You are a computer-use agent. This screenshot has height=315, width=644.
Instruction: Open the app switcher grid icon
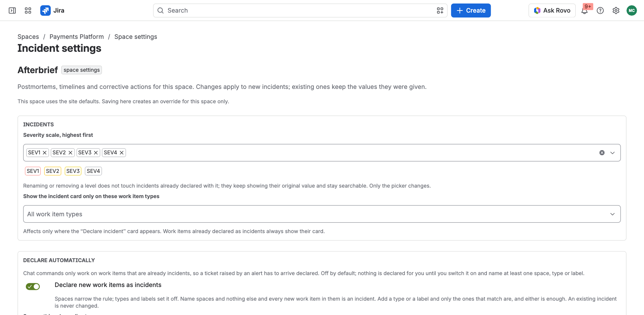click(x=28, y=10)
